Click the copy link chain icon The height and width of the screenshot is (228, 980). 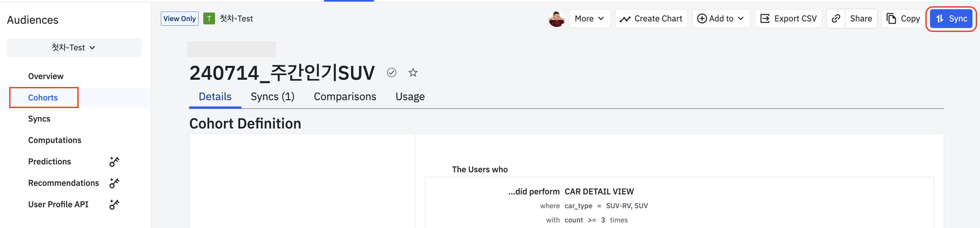pyautogui.click(x=836, y=19)
